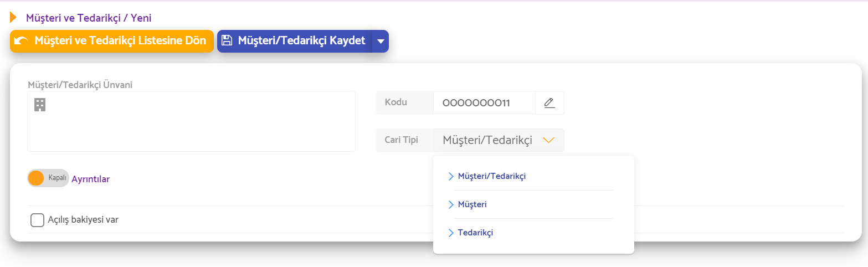Toggle the Ayrıntılar Kapalı switch

[x=48, y=178]
